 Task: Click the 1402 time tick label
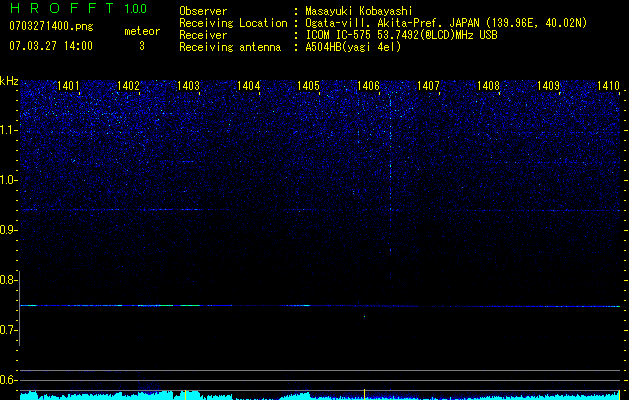(x=128, y=86)
